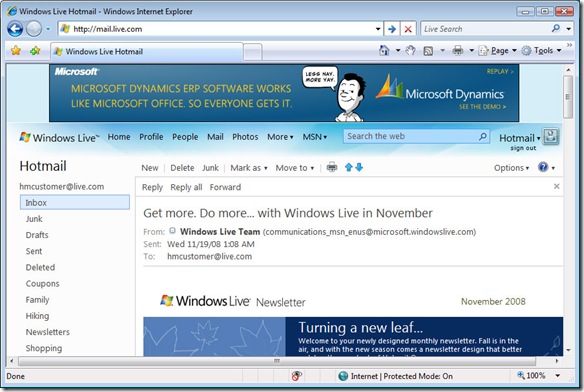Open a new blank browser tab
Image resolution: width=584 pixels, height=392 pixels.
pos(253,52)
